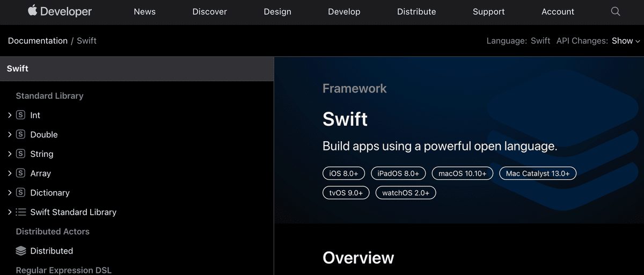Expand the Swift Standard Library row

(x=10, y=212)
